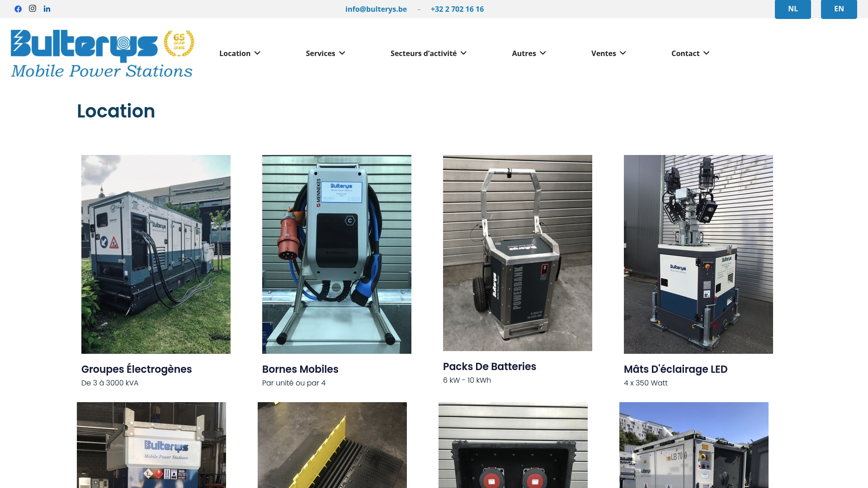The height and width of the screenshot is (488, 868).
Task: Open the Autres menu item
Action: 524,53
